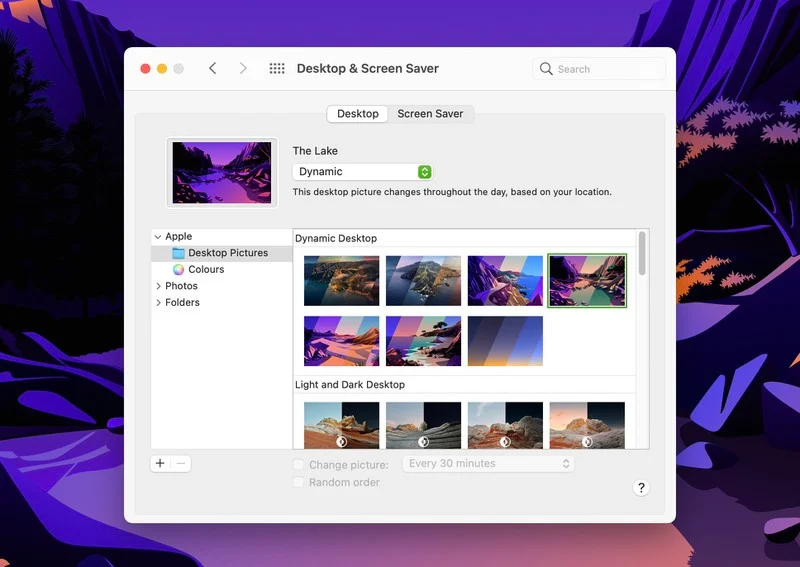The width and height of the screenshot is (800, 567).
Task: Select the Desktop Pictures folder
Action: click(x=227, y=253)
